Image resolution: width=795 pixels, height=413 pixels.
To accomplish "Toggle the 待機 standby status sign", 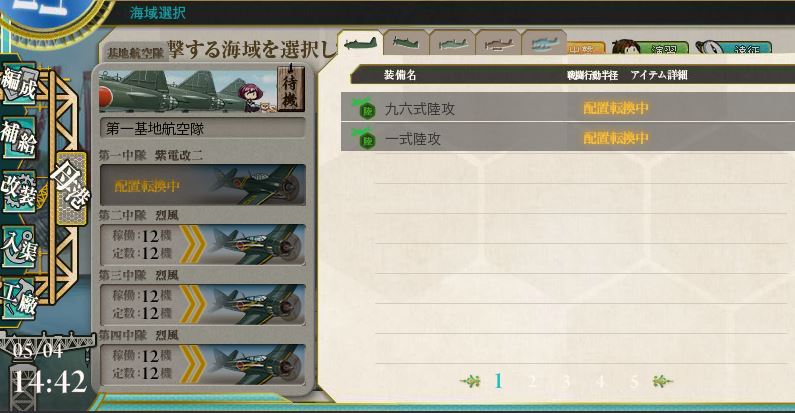I will click(291, 87).
